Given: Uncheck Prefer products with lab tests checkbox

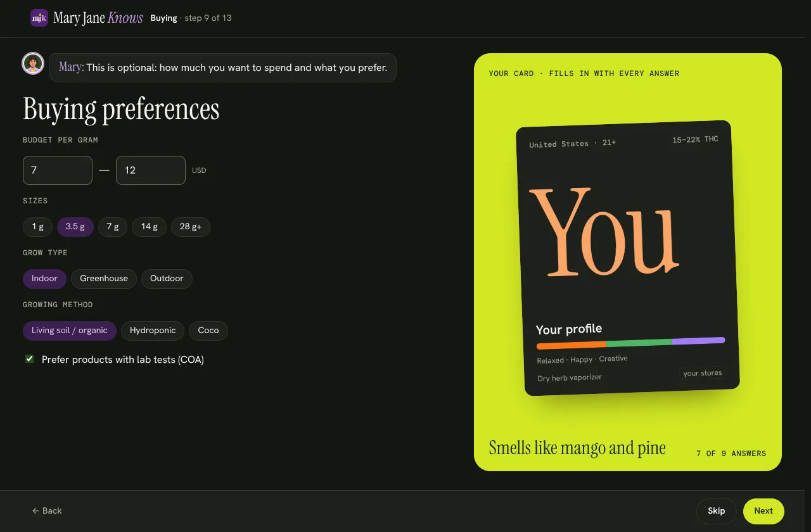Looking at the screenshot, I should tap(29, 359).
